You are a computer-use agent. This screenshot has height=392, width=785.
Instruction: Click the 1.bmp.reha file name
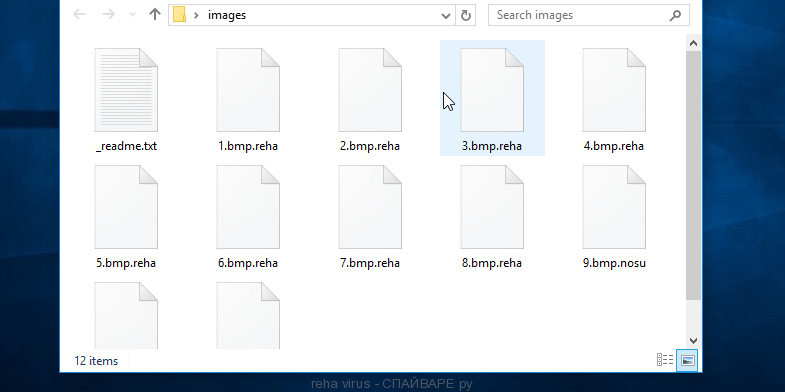248,146
